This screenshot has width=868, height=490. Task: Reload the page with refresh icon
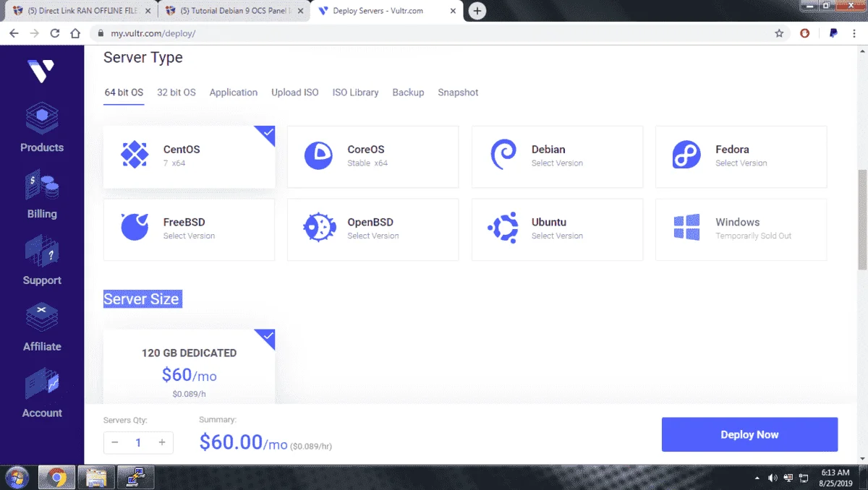point(55,33)
